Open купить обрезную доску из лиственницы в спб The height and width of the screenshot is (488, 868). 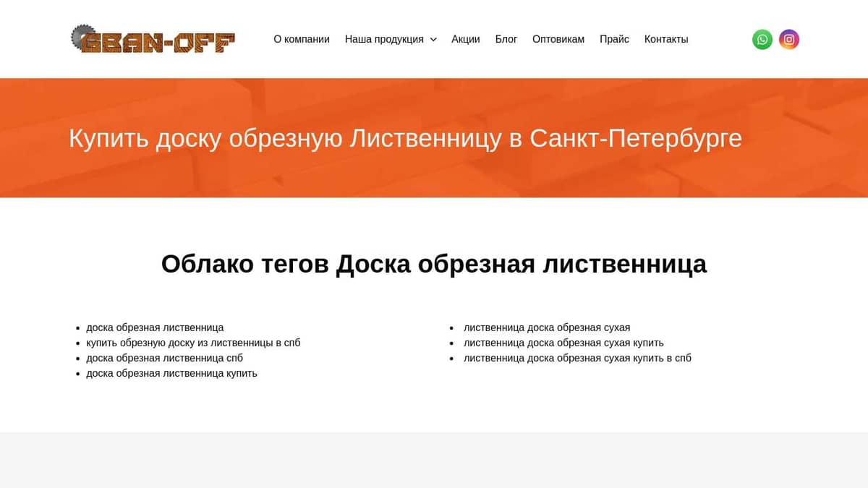[193, 342]
